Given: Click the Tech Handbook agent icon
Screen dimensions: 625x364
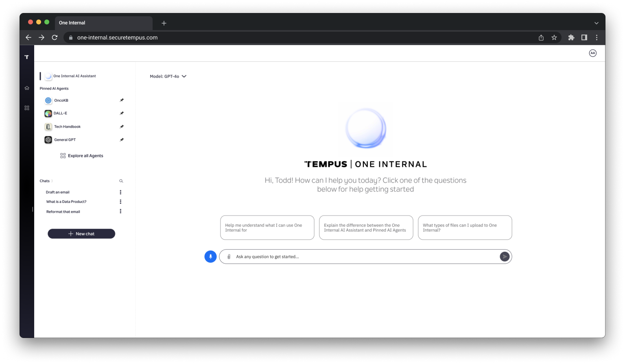Looking at the screenshot, I should [48, 126].
